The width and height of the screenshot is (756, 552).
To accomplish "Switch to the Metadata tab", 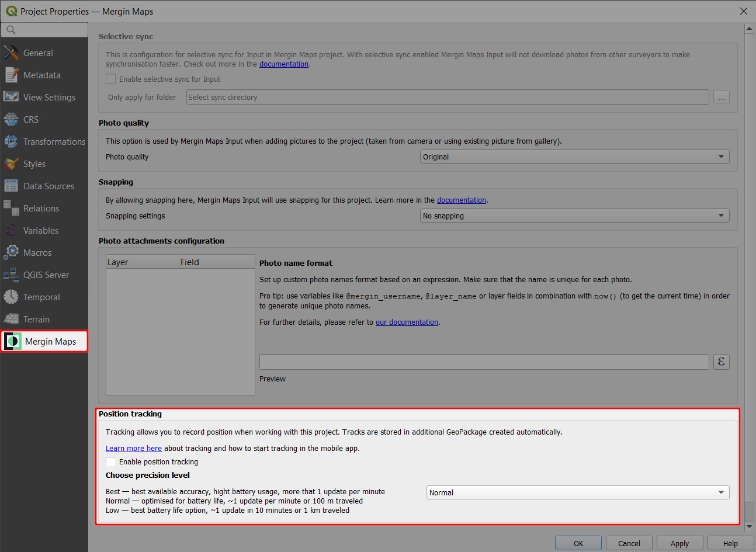I will [42, 75].
